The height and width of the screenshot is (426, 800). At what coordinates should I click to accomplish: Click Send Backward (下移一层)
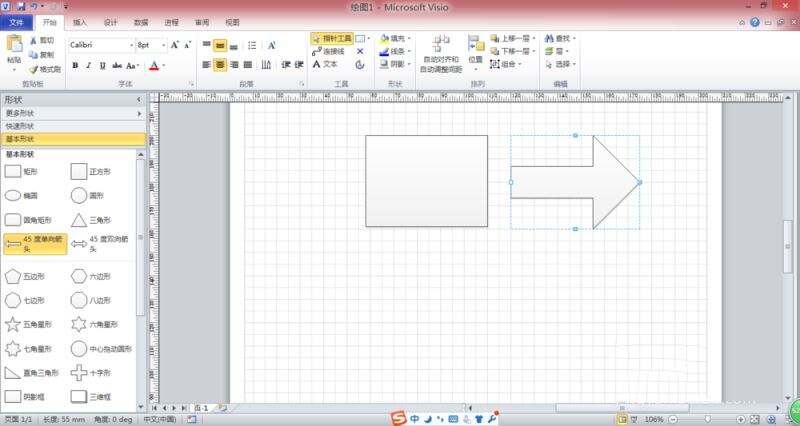pyautogui.click(x=513, y=52)
